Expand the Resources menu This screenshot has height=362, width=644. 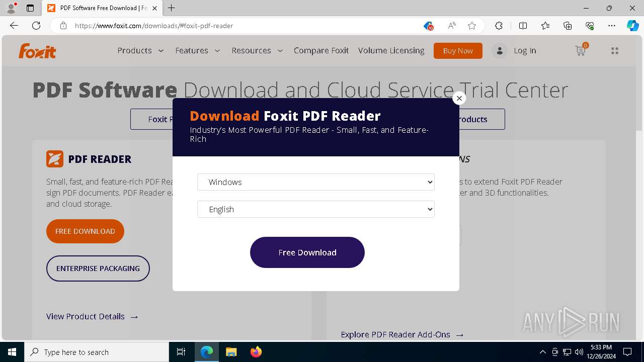(x=258, y=50)
